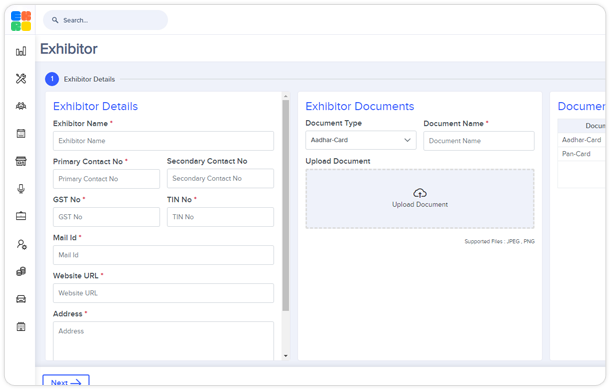Image resolution: width=610 pixels, height=390 pixels.
Task: Click the Exhibitor Documents heading
Action: click(360, 106)
